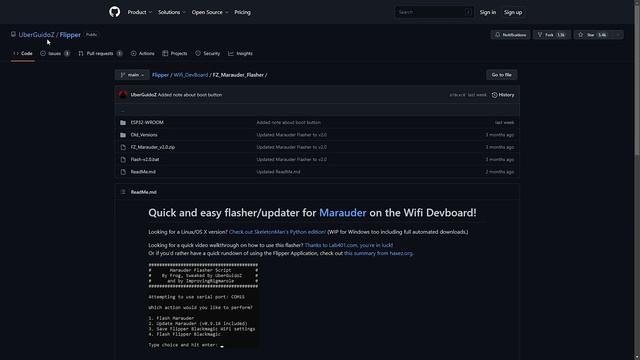Star the repository
This screenshot has width=640, height=360.
tap(593, 35)
